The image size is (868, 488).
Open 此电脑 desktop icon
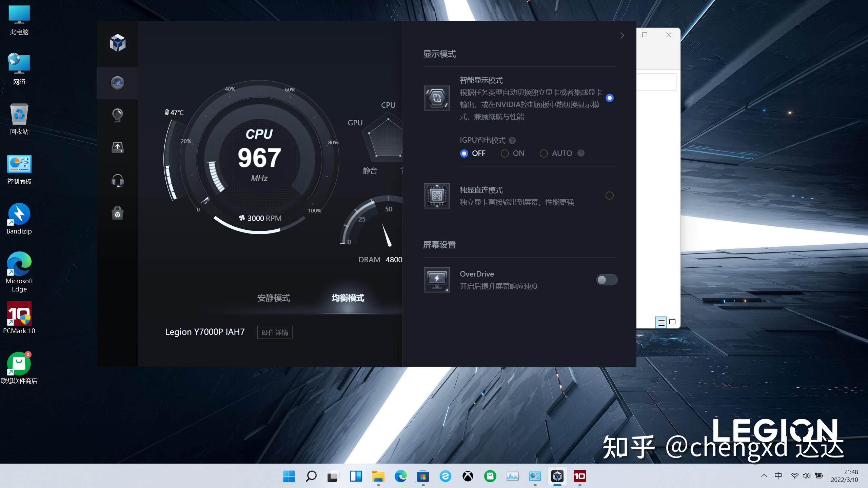(19, 20)
